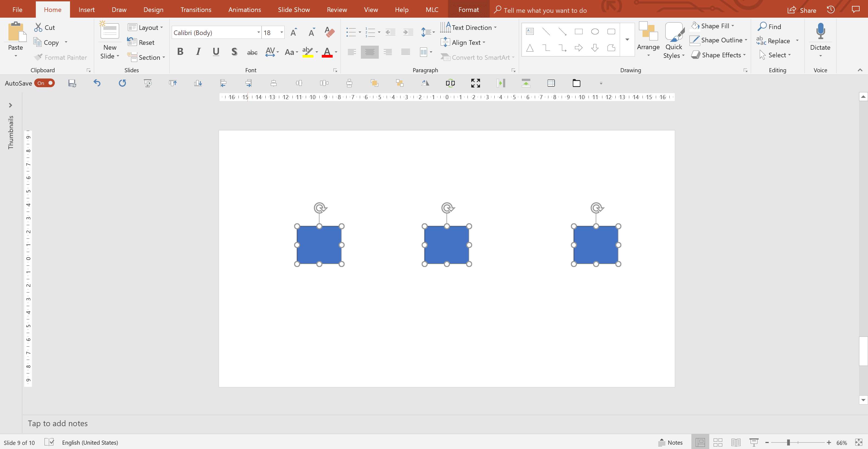
Task: Open the Find search tool
Action: 770,26
